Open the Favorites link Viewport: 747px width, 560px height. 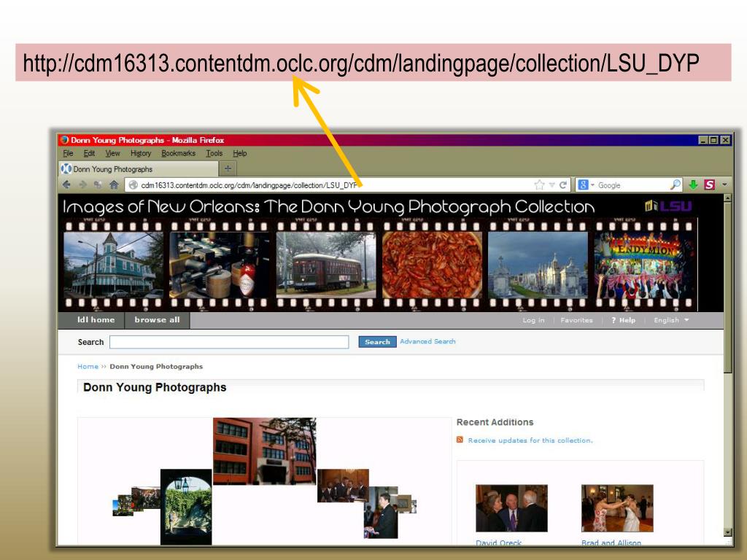(576, 320)
